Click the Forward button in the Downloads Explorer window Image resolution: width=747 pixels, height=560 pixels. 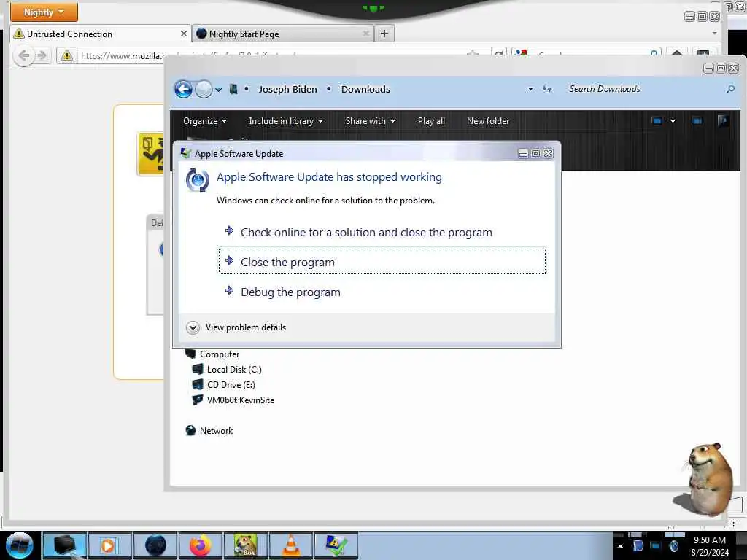pos(204,89)
